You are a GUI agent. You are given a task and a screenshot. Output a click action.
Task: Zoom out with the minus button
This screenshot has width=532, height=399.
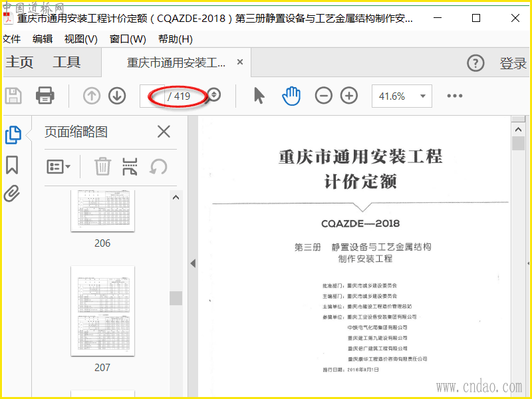[x=323, y=96]
